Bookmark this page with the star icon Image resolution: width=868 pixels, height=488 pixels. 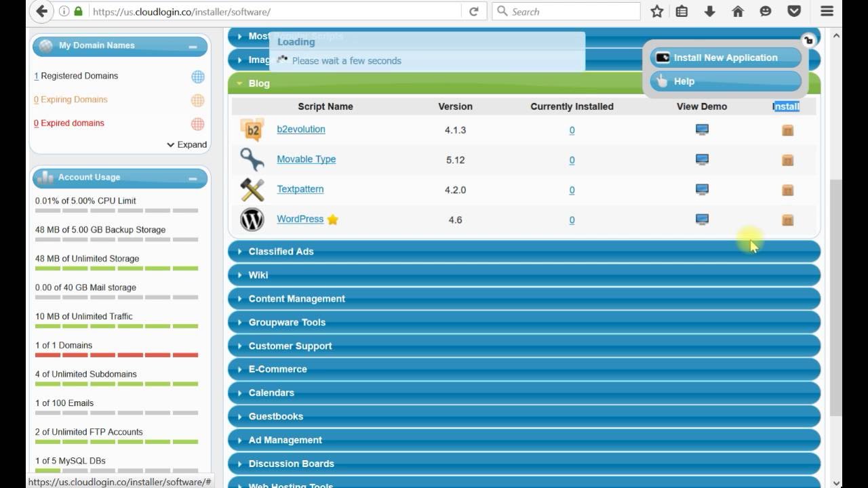656,12
